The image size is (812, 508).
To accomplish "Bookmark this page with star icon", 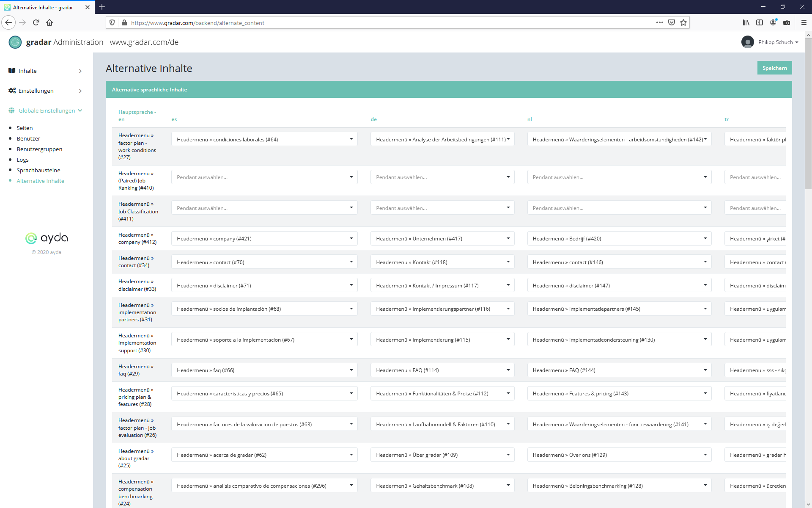I will click(683, 22).
